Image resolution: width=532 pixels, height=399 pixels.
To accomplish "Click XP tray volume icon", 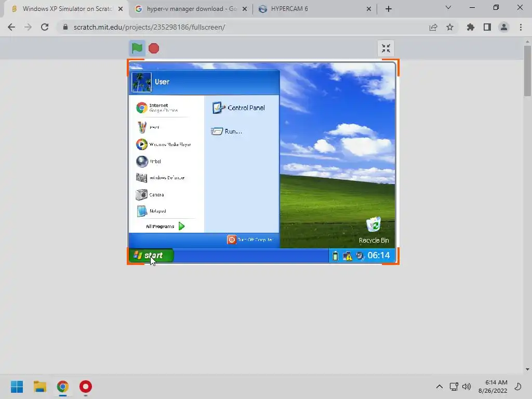I will point(360,256).
